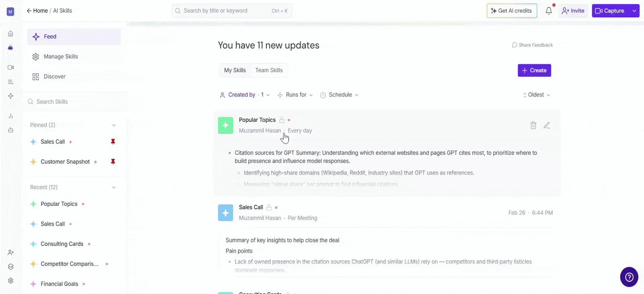The height and width of the screenshot is (294, 644).
Task: Open the home icon in the left rail
Action: (x=11, y=33)
